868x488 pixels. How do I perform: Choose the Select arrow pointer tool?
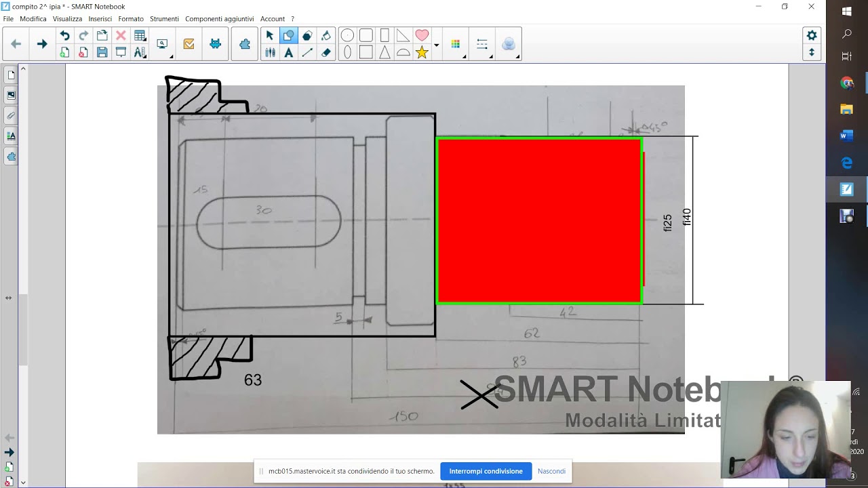[269, 36]
